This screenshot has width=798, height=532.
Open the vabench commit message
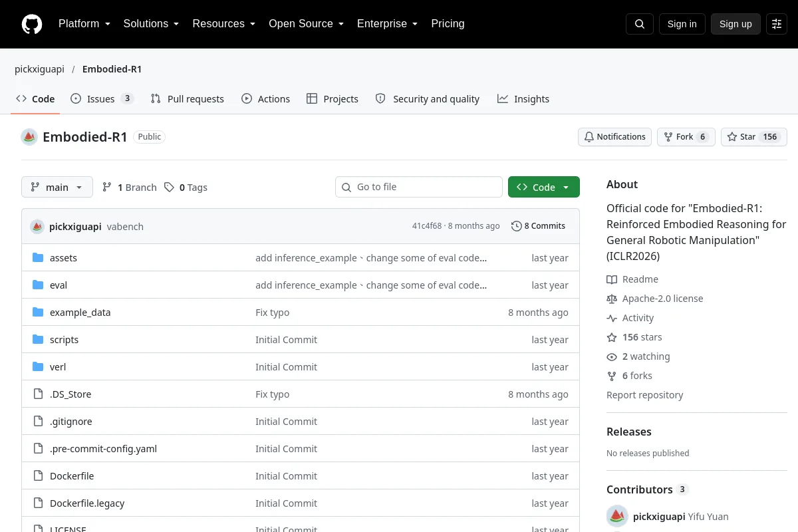[125, 227]
